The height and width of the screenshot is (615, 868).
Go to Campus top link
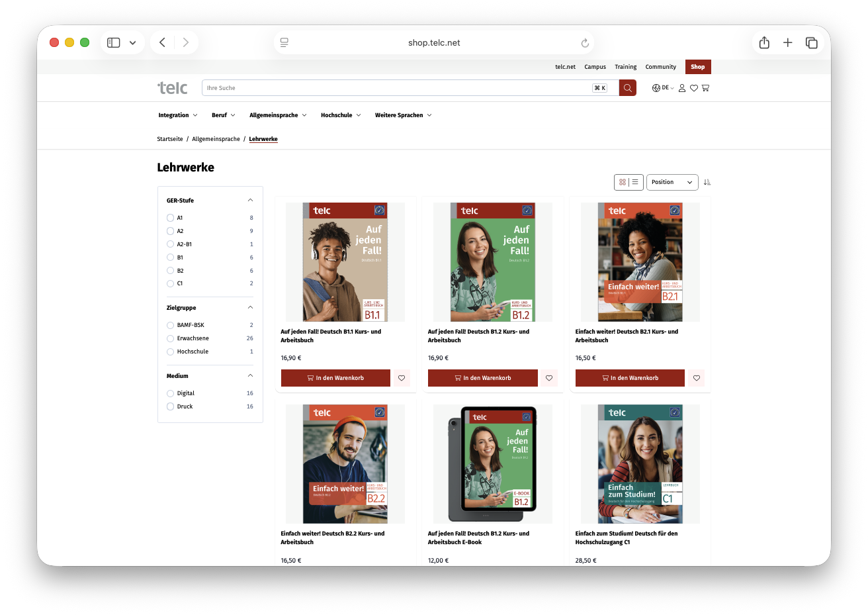595,67
